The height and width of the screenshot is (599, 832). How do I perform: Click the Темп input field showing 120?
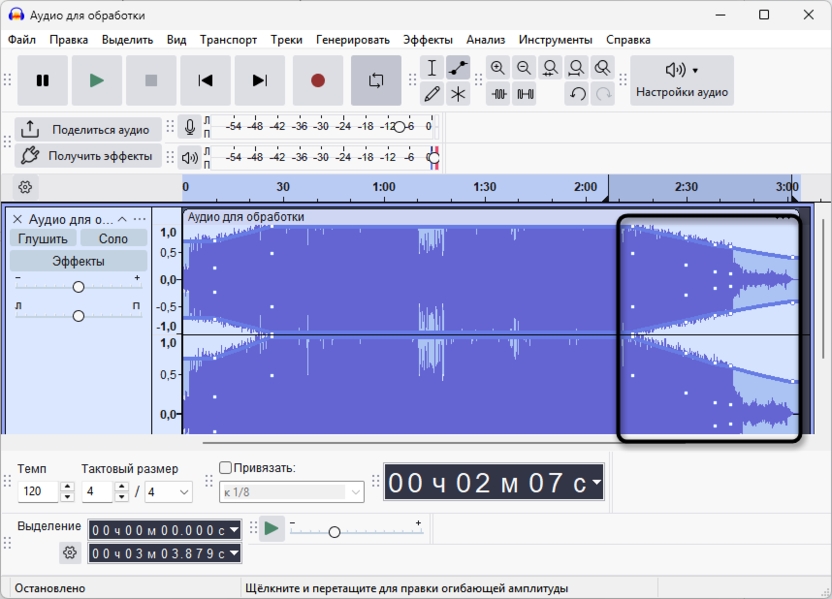click(x=38, y=492)
